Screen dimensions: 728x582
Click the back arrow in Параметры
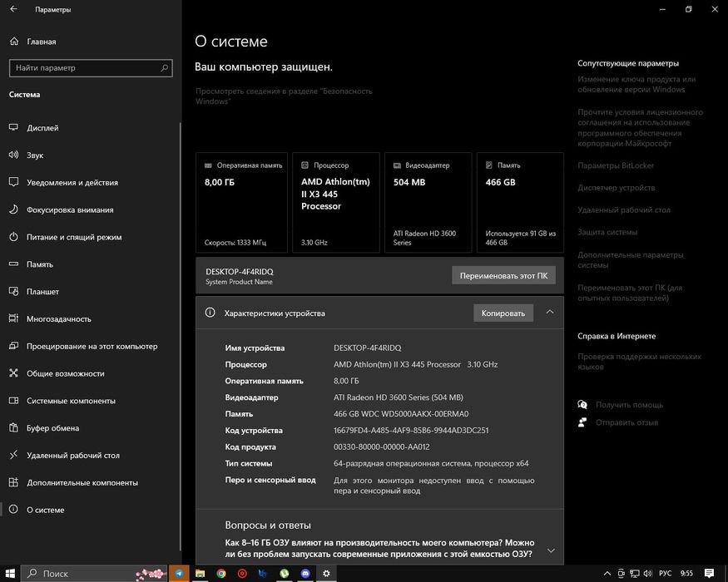13,9
